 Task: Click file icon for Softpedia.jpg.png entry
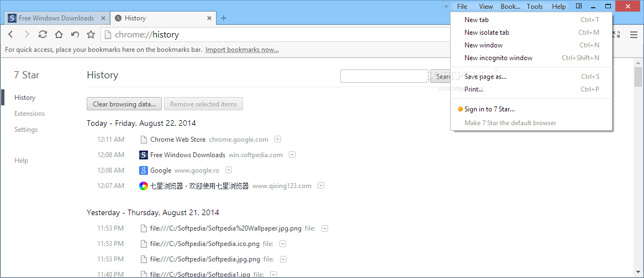point(144,259)
